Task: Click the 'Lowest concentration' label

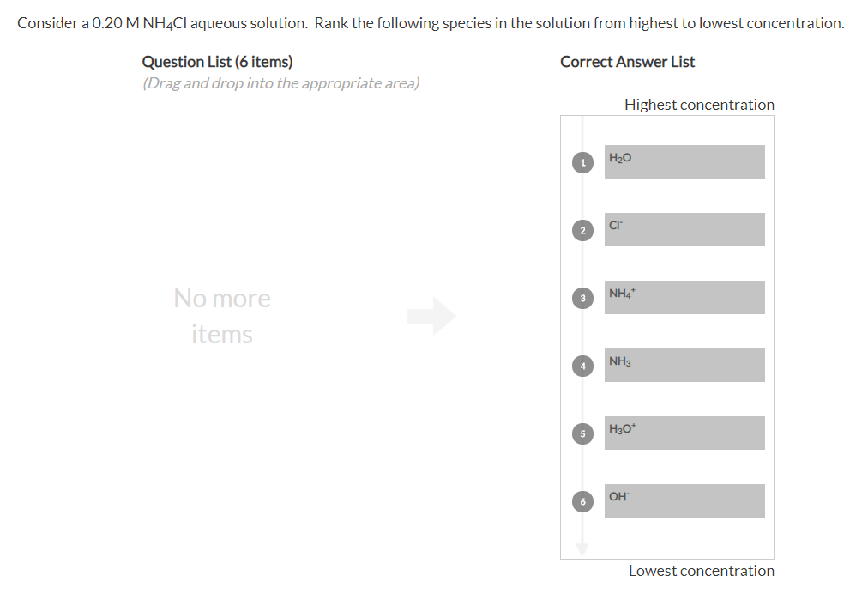Action: pyautogui.click(x=701, y=571)
